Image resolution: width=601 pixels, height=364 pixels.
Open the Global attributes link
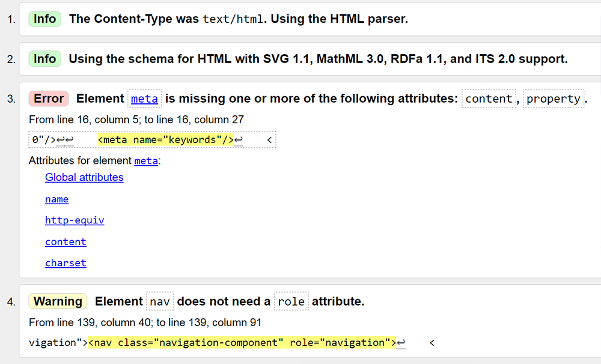(x=84, y=177)
